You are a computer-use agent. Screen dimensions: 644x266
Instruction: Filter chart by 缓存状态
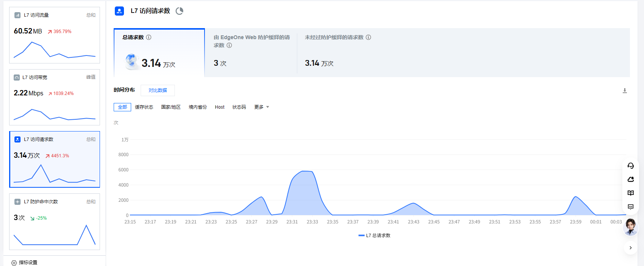(x=144, y=107)
